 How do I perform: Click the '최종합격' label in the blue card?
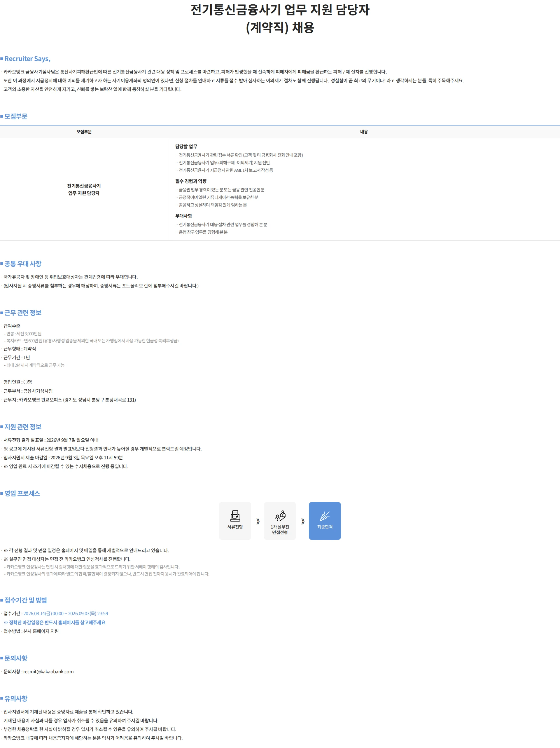pyautogui.click(x=325, y=527)
